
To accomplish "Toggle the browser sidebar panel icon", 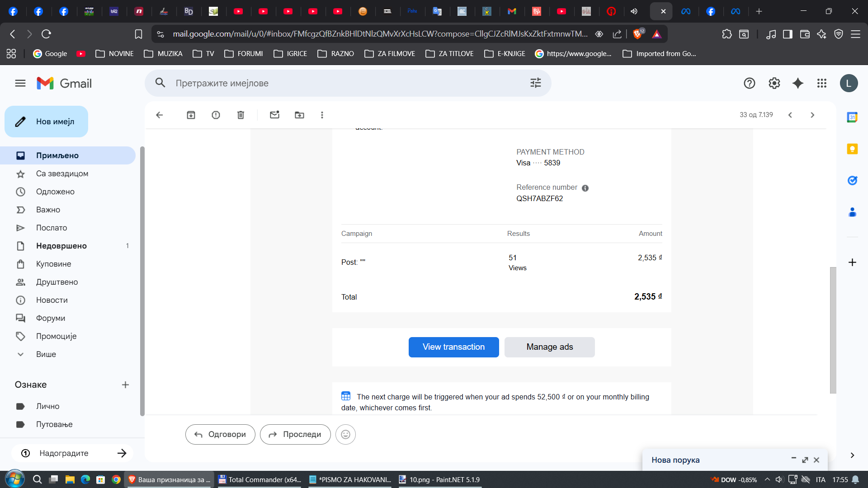I will coord(788,34).
